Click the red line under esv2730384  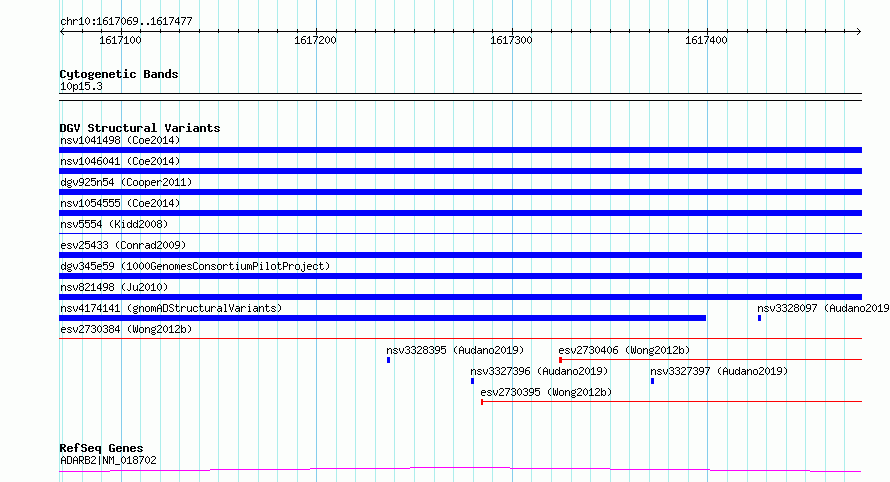click(x=460, y=338)
